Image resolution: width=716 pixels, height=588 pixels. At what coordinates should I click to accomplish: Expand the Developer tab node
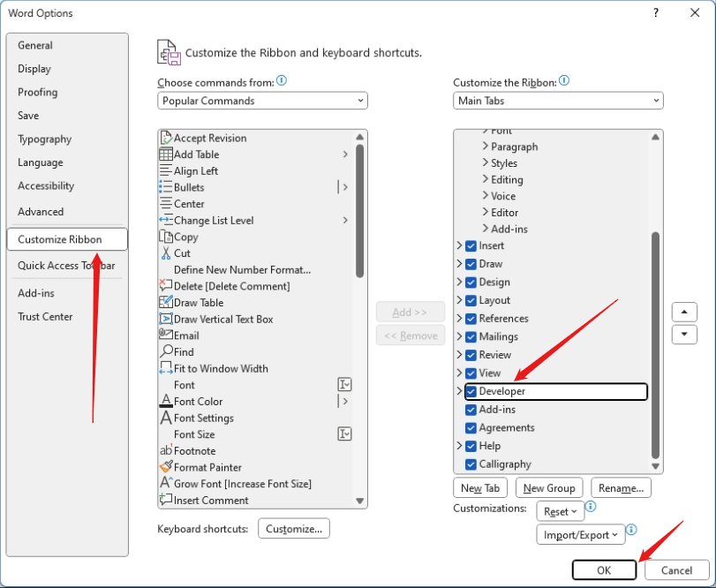tap(459, 391)
